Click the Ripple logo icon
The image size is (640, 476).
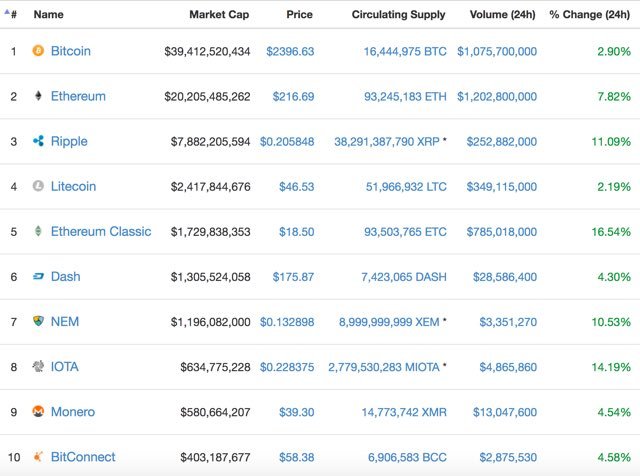(x=38, y=141)
